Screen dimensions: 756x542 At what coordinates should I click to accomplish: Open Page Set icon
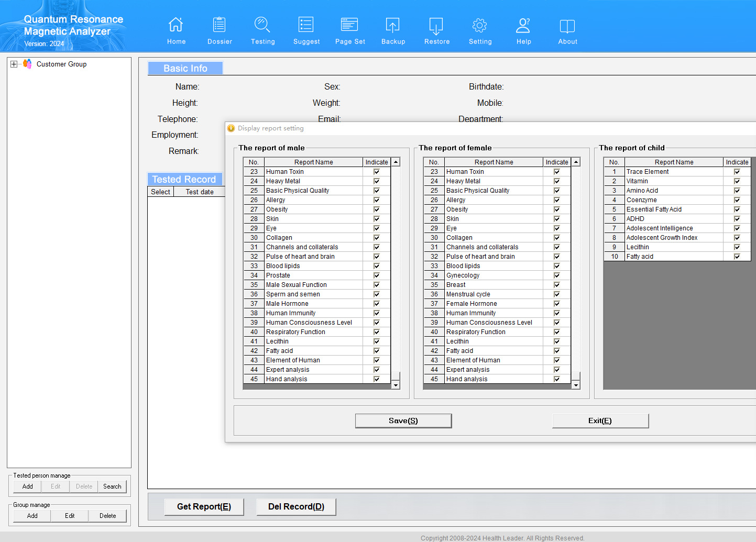coord(349,25)
